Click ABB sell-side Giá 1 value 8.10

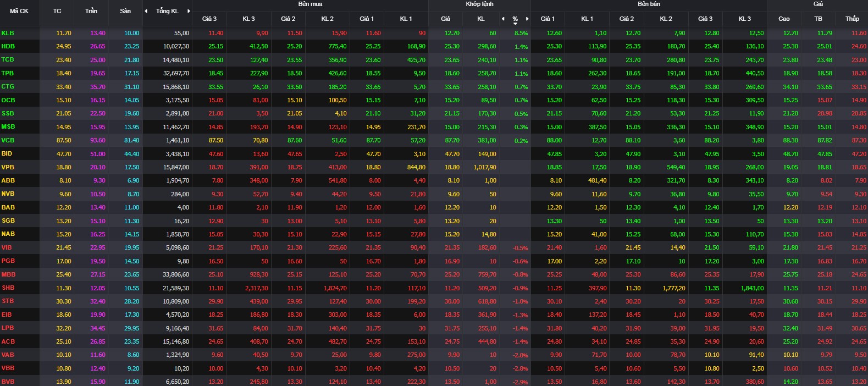click(x=556, y=180)
